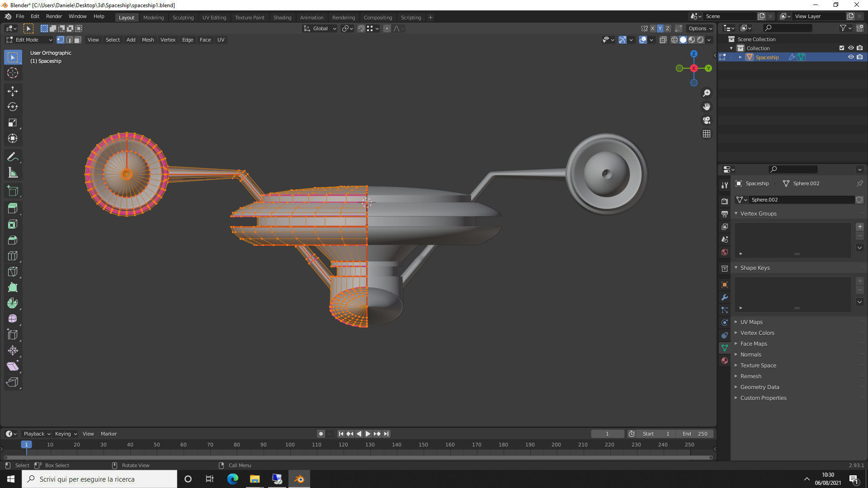868x488 pixels.
Task: Click the timeline horizontal scrollbar
Action: pyautogui.click(x=358, y=457)
